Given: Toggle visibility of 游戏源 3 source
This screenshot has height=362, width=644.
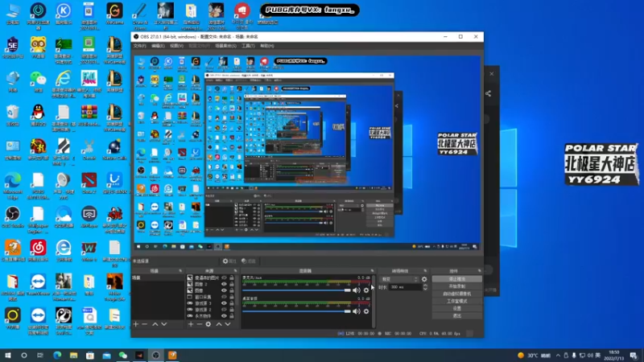Looking at the screenshot, I should (224, 303).
